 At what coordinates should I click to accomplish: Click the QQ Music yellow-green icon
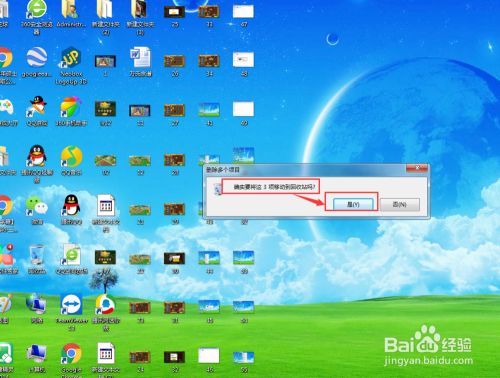[x=71, y=160]
